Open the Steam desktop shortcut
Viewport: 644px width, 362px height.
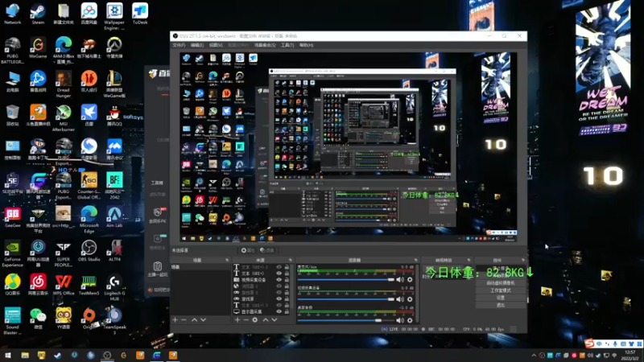point(38,14)
